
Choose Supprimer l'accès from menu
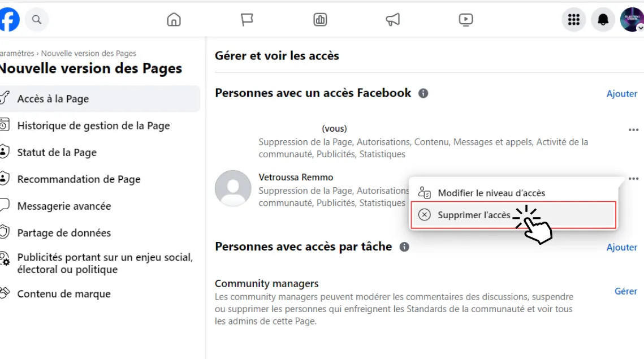click(513, 215)
